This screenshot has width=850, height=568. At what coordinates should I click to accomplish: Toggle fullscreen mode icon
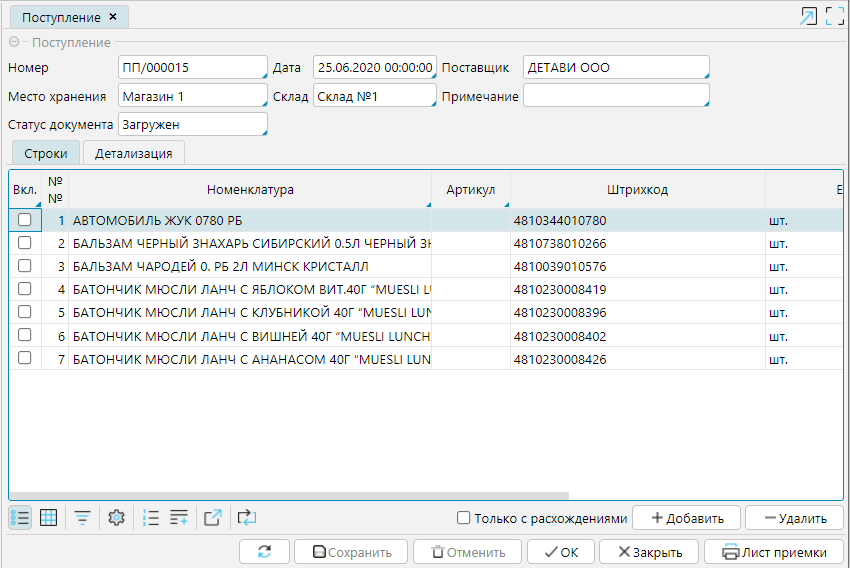[x=835, y=16]
